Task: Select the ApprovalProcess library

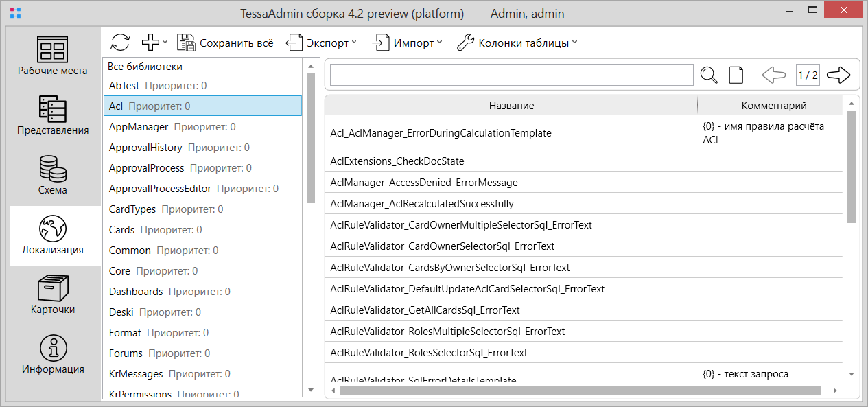Action: [147, 168]
